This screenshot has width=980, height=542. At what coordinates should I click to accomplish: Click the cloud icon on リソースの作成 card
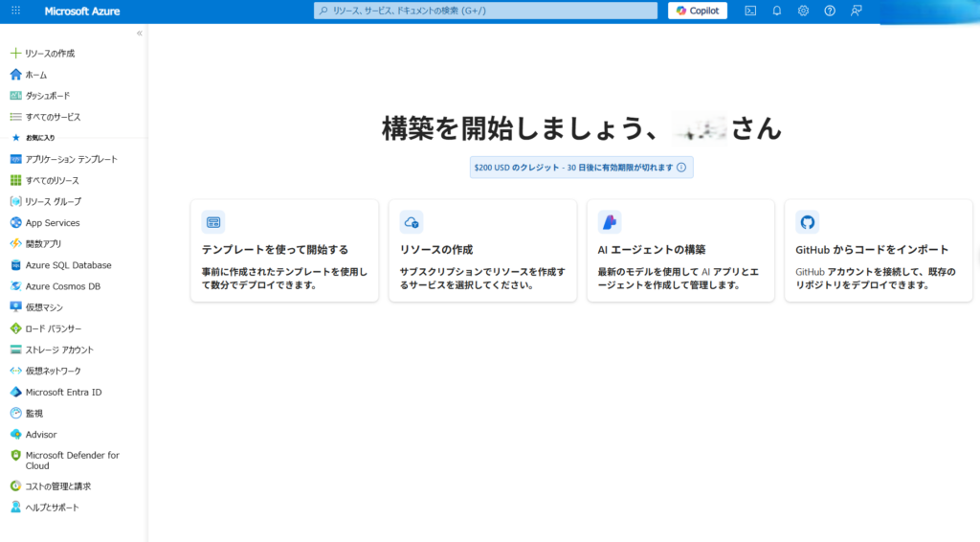click(x=412, y=222)
